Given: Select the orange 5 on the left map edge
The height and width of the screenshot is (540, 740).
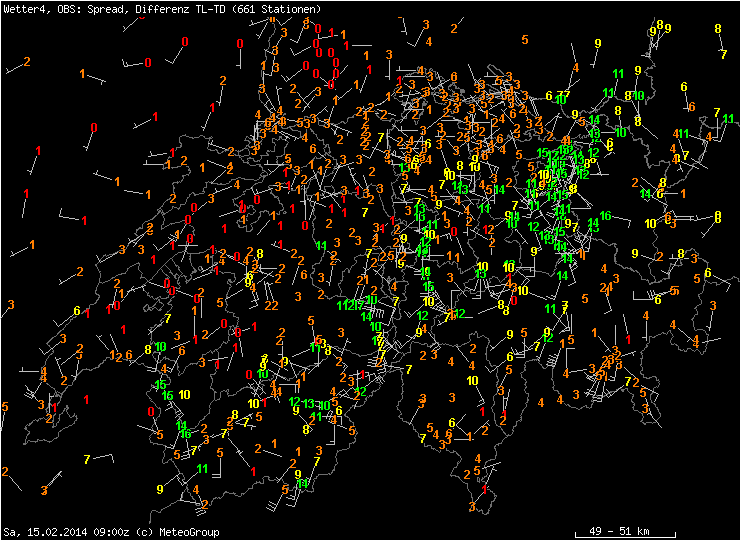Looking at the screenshot, I should [x=5, y=407].
